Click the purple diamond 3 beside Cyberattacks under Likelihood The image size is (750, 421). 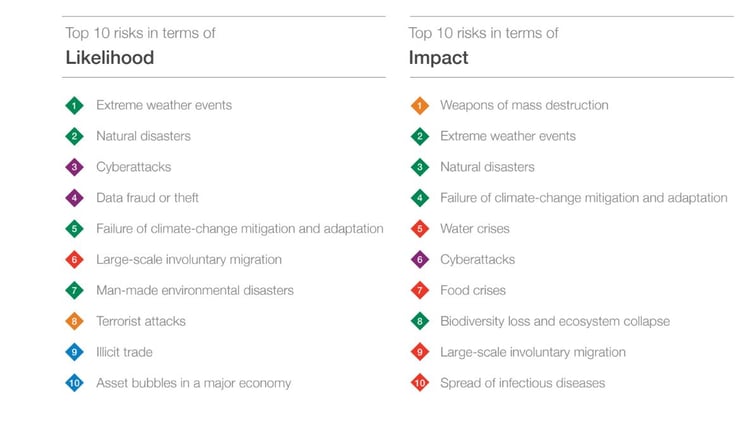(x=74, y=167)
